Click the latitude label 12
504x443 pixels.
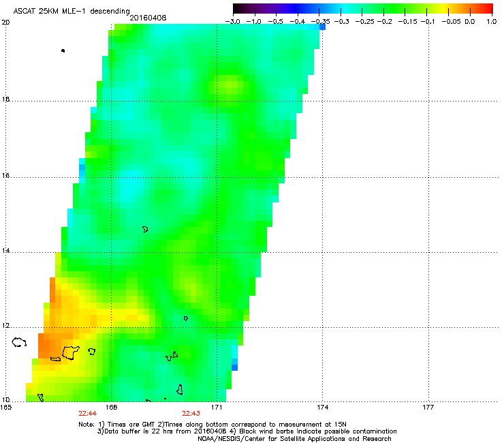[x=5, y=326]
